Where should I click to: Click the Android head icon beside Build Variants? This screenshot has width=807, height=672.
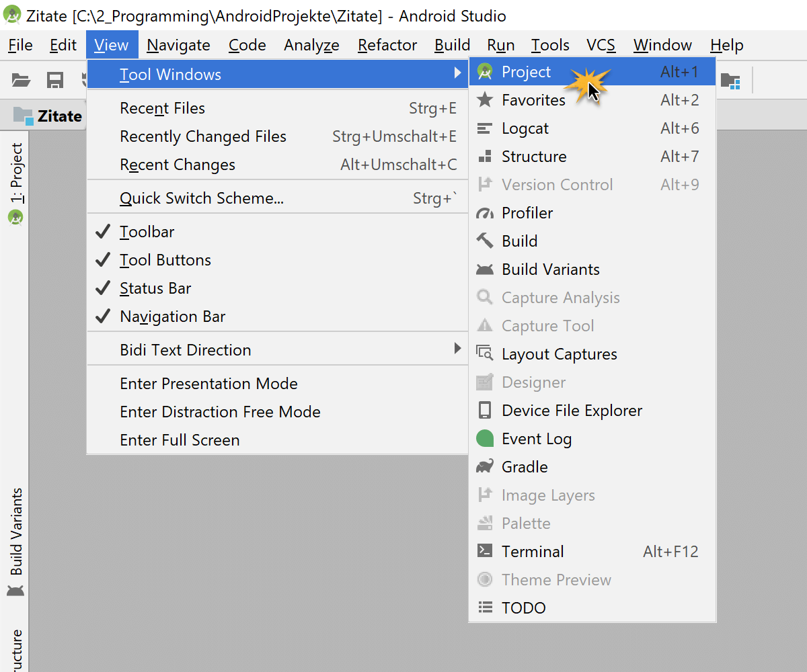point(484,269)
